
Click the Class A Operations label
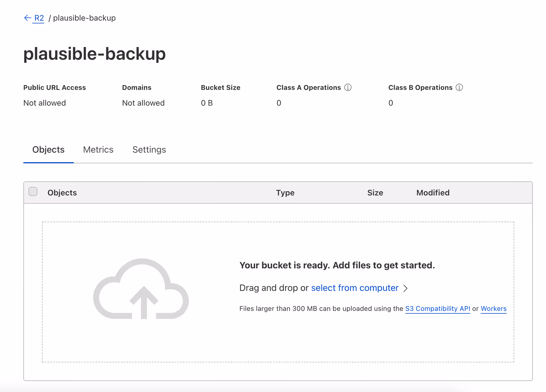309,87
